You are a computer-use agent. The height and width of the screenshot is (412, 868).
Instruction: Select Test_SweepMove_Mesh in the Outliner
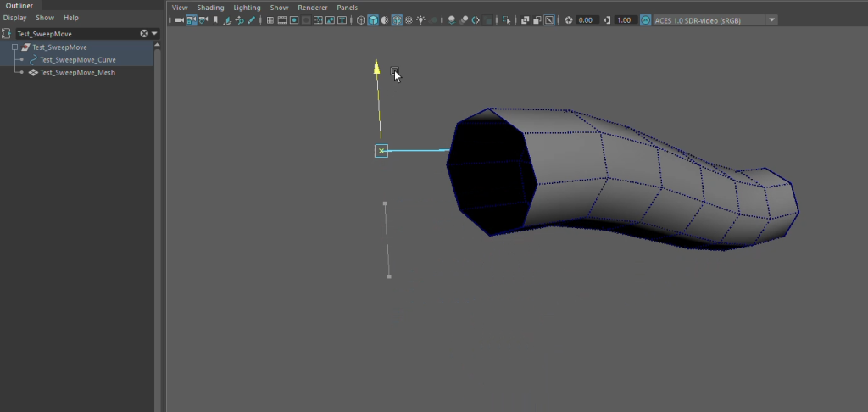77,73
